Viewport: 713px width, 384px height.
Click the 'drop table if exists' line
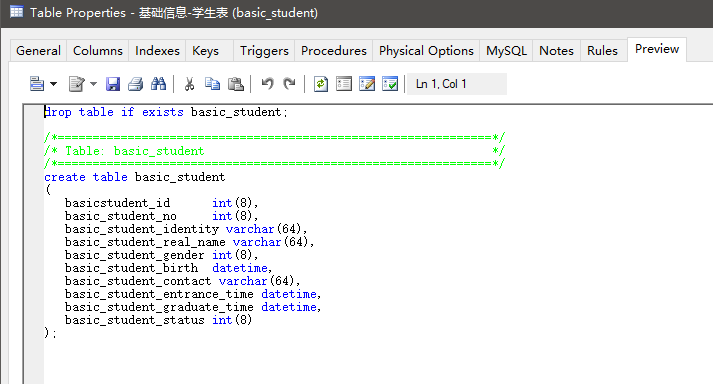tap(166, 112)
